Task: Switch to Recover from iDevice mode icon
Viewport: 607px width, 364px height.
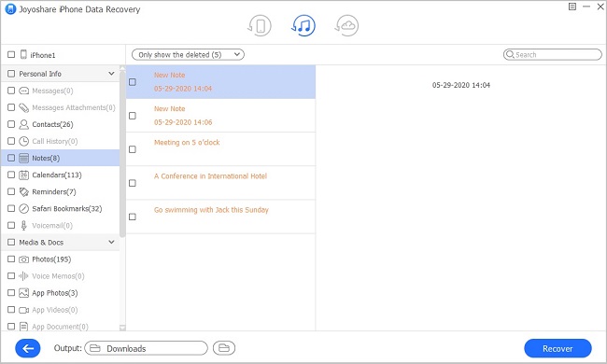Action: pos(260,25)
